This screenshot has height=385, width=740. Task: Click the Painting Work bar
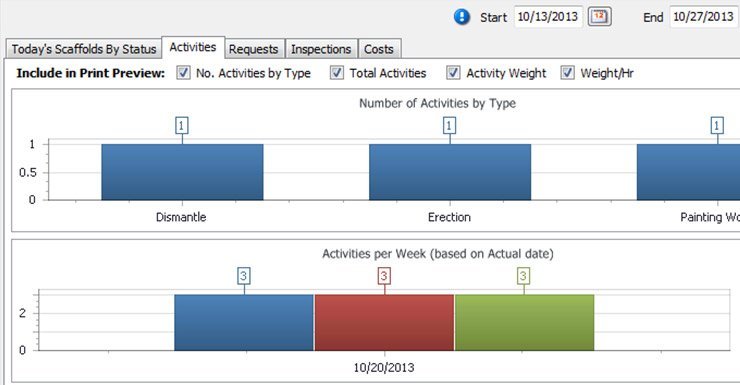coord(688,172)
